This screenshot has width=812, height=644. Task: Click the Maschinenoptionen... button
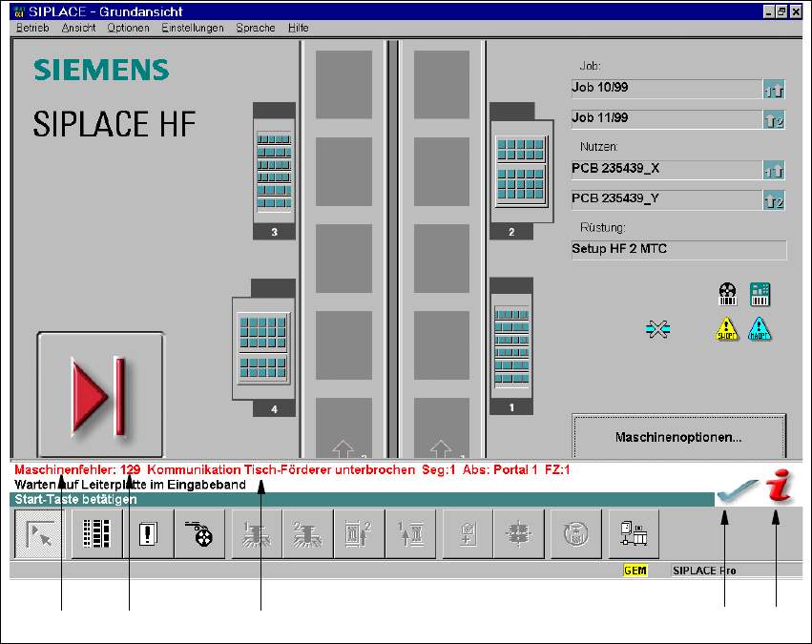coord(679,436)
